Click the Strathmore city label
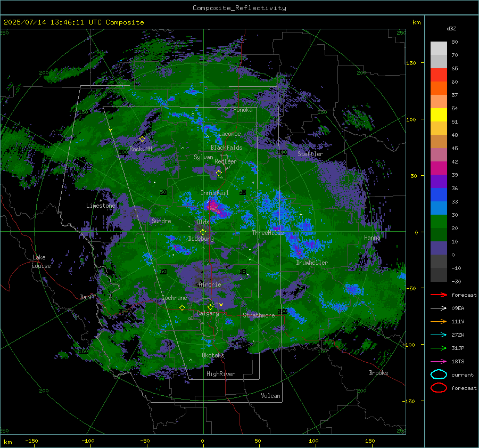This screenshot has width=479, height=448. point(259,315)
